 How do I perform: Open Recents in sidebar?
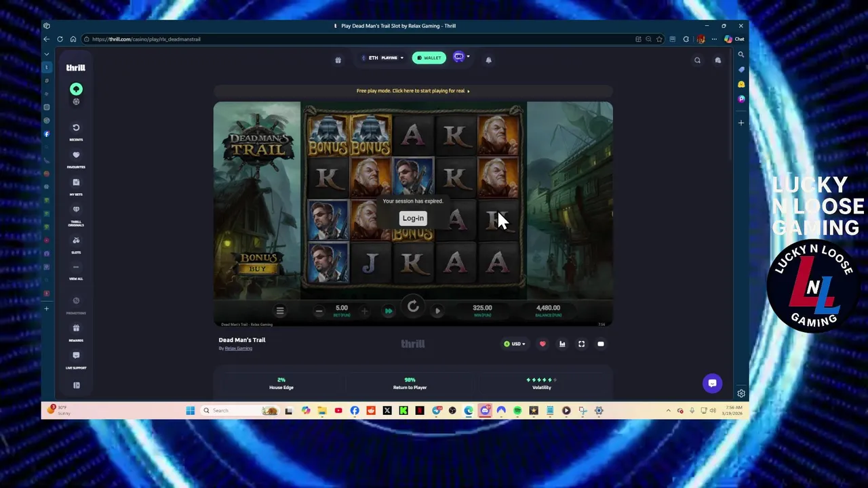[76, 131]
